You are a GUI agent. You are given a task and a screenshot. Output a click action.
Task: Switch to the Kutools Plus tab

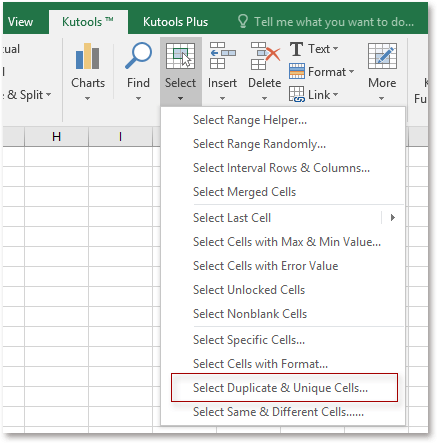175,22
